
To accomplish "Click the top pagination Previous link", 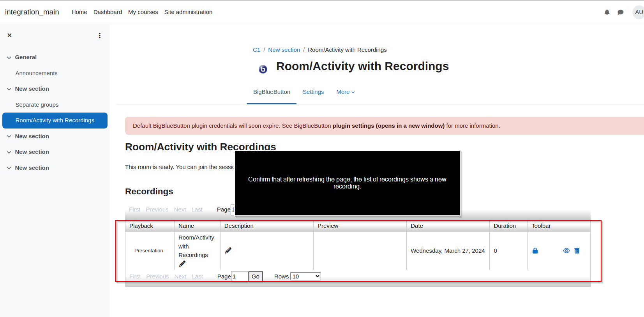I will pos(157,210).
